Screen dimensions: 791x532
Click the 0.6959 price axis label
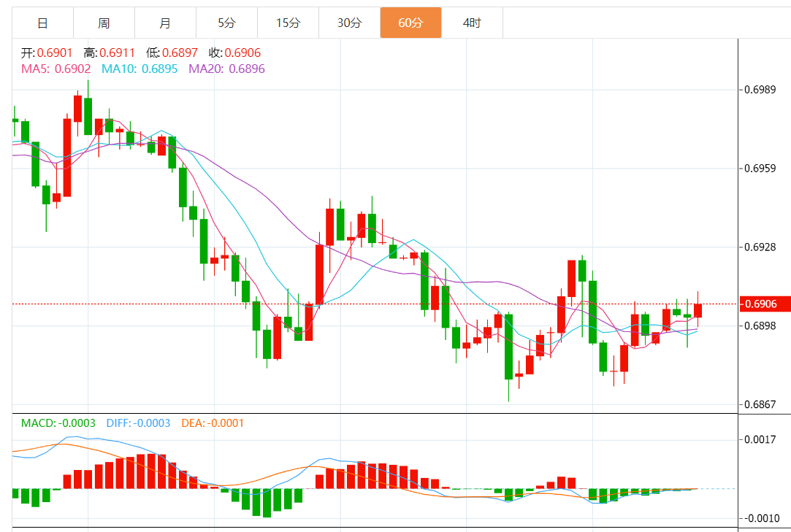coord(760,169)
